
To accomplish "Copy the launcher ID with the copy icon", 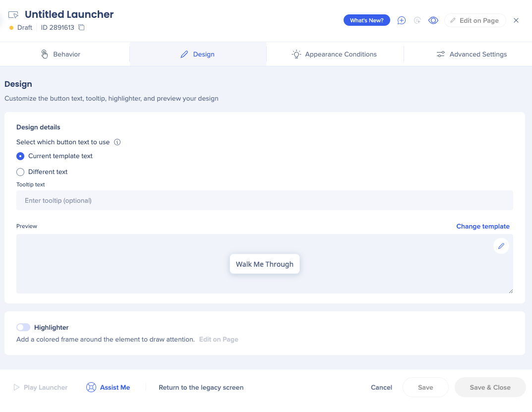I will [81, 27].
